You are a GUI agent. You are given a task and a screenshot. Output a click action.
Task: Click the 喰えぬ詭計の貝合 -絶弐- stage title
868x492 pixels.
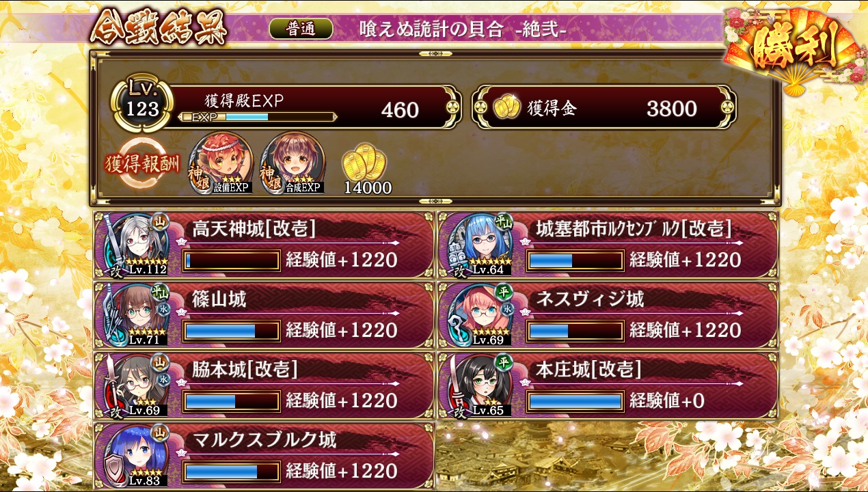click(463, 28)
